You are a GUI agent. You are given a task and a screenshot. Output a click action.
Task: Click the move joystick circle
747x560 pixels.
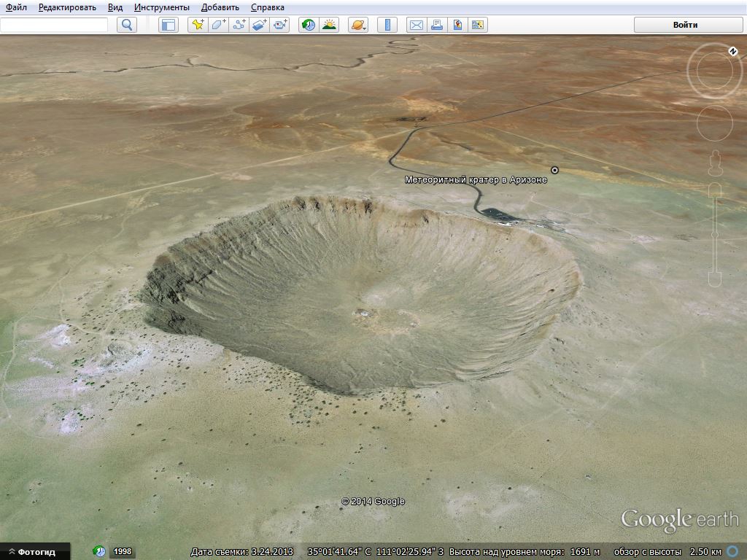(x=715, y=123)
